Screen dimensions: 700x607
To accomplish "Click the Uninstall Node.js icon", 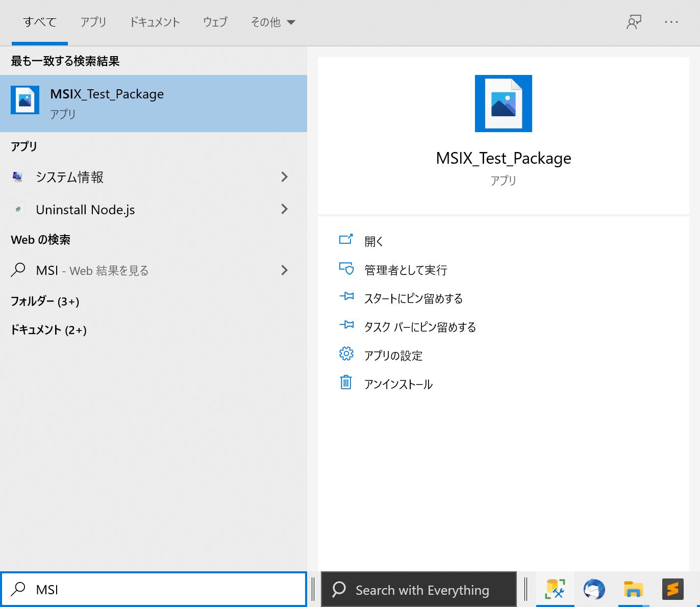I will point(18,209).
